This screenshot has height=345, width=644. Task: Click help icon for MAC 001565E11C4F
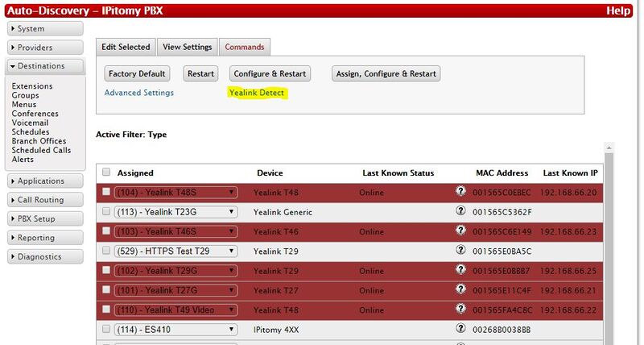coord(460,289)
